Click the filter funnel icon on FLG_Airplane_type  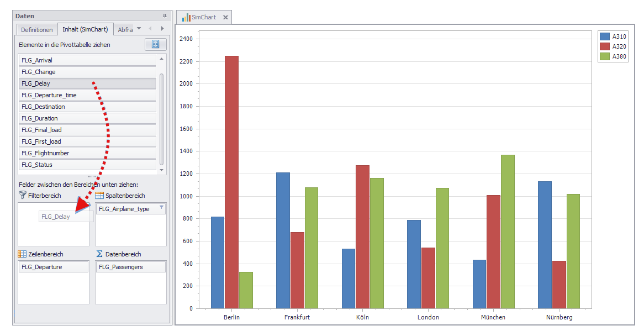coord(161,208)
